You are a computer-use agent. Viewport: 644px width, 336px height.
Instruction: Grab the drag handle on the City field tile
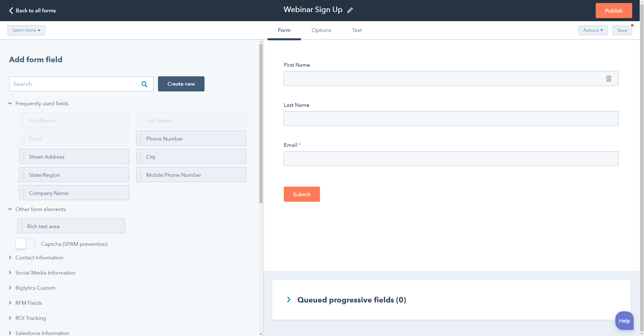tap(141, 156)
